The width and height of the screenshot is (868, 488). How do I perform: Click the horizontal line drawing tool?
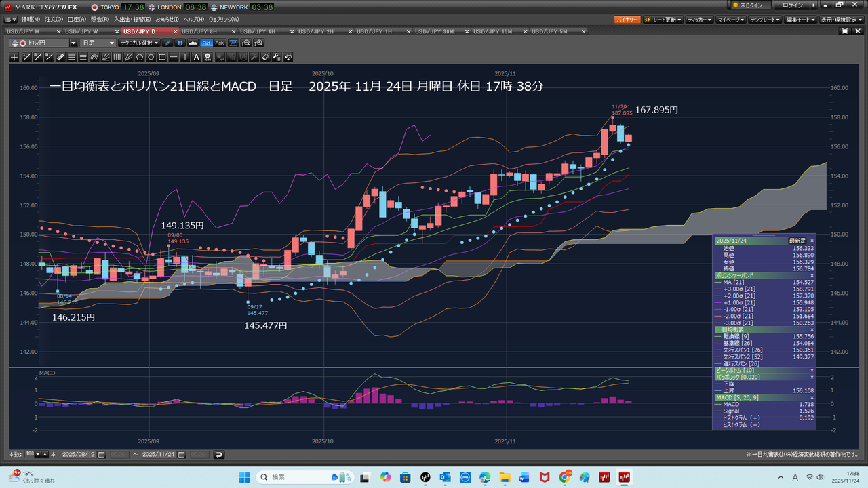(174, 57)
